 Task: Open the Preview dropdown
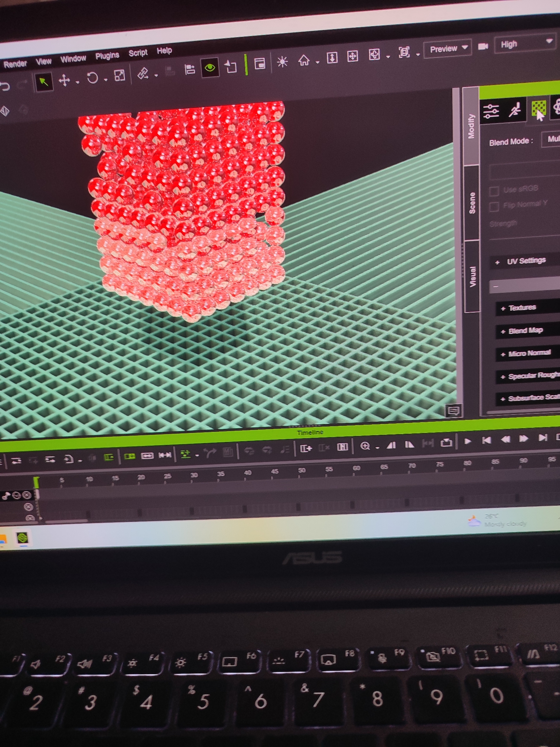448,49
